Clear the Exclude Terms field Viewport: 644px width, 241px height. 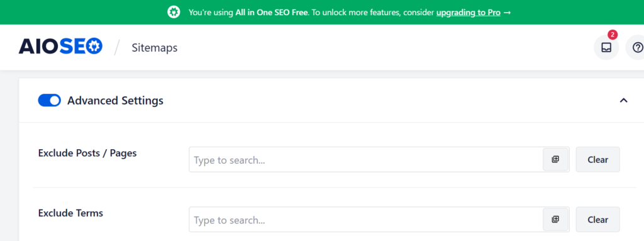tap(597, 219)
